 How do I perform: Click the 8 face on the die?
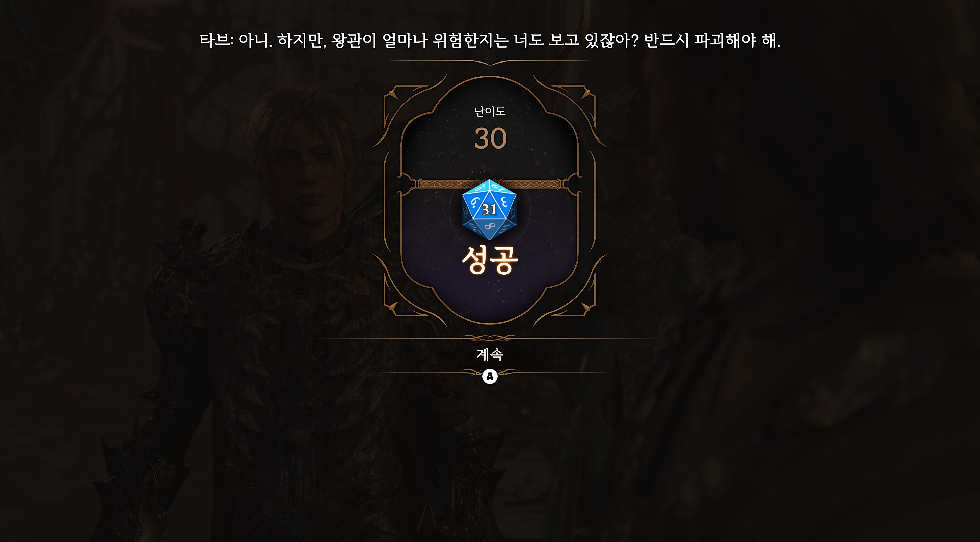pos(490,227)
